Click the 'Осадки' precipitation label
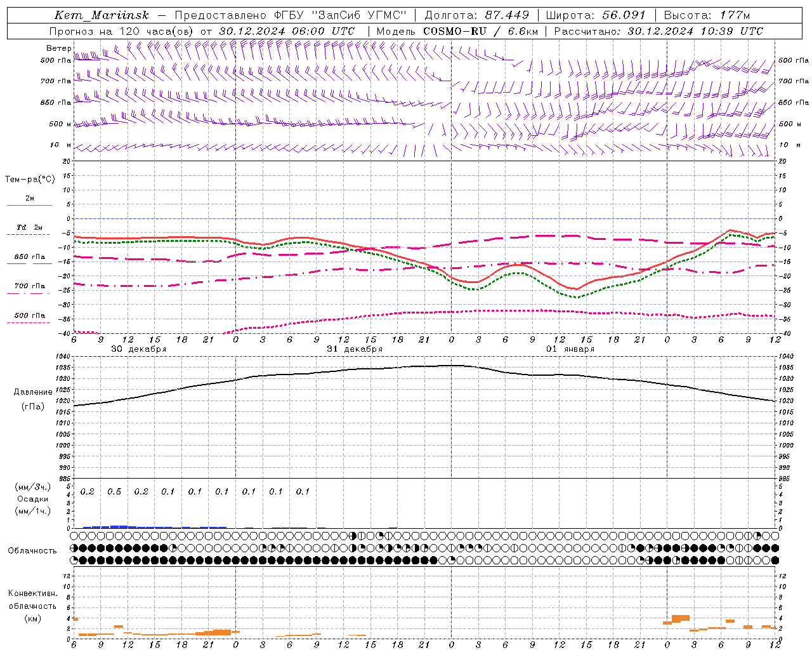This screenshot has width=812, height=650. (33, 499)
